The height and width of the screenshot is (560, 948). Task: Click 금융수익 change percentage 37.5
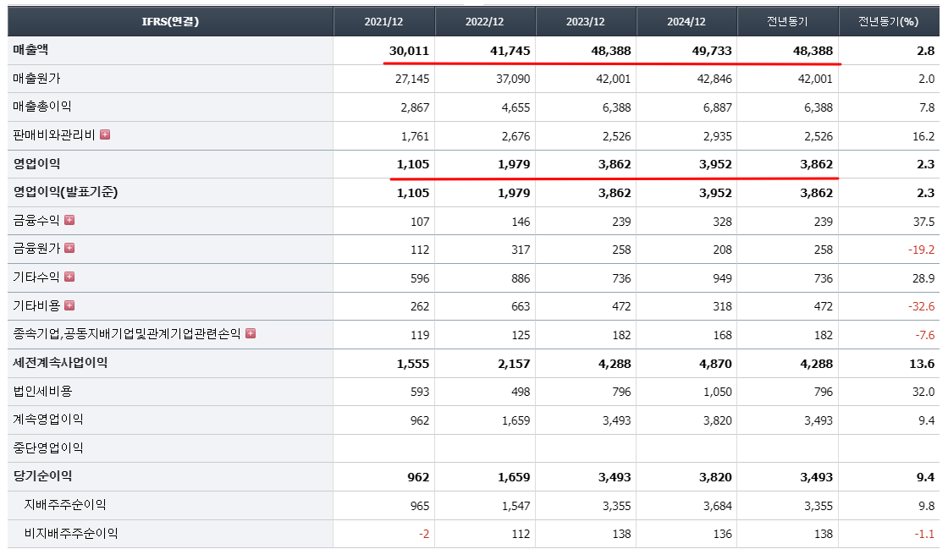(923, 222)
